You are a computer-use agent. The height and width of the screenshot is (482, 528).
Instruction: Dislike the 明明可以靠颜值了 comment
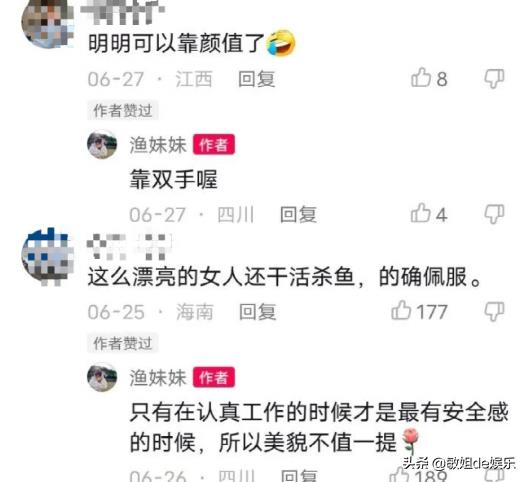(x=494, y=79)
